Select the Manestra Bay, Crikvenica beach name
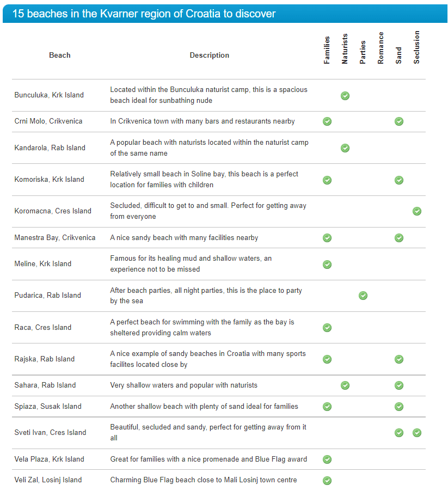 pyautogui.click(x=55, y=238)
